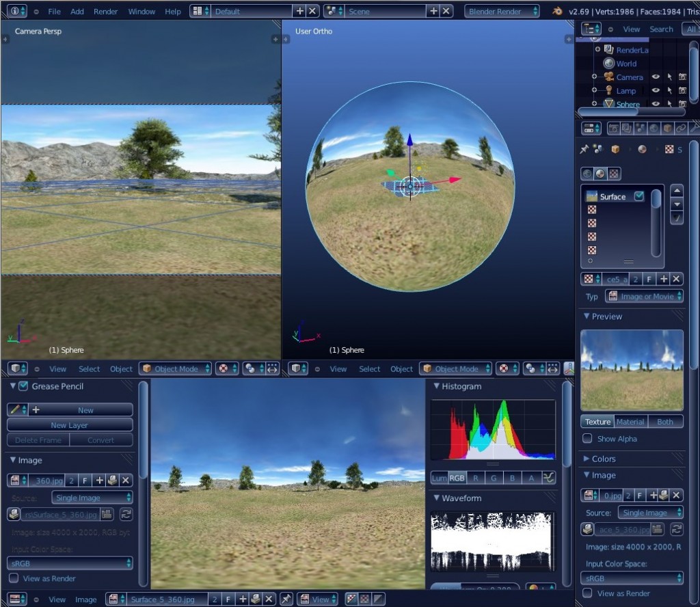Open the Render menu in top bar

pos(106,12)
